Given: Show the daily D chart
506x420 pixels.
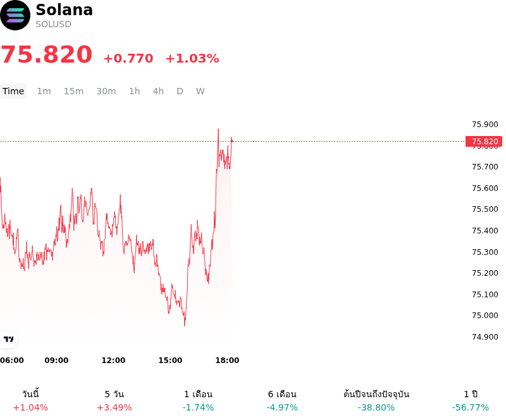Looking at the screenshot, I should (x=180, y=91).
